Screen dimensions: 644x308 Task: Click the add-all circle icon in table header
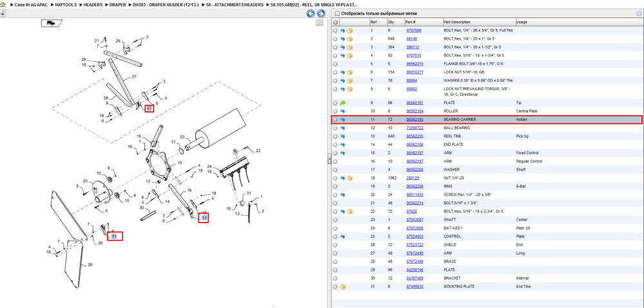pos(336,22)
